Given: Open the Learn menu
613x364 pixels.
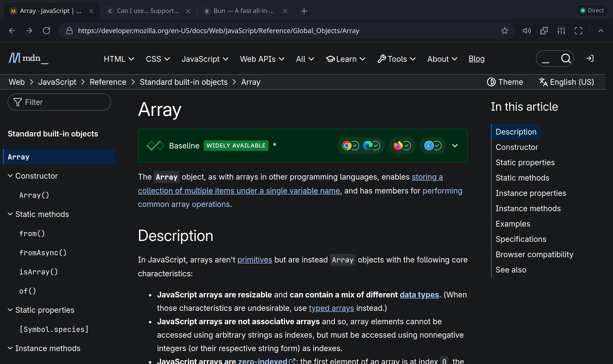Looking at the screenshot, I should click(346, 59).
